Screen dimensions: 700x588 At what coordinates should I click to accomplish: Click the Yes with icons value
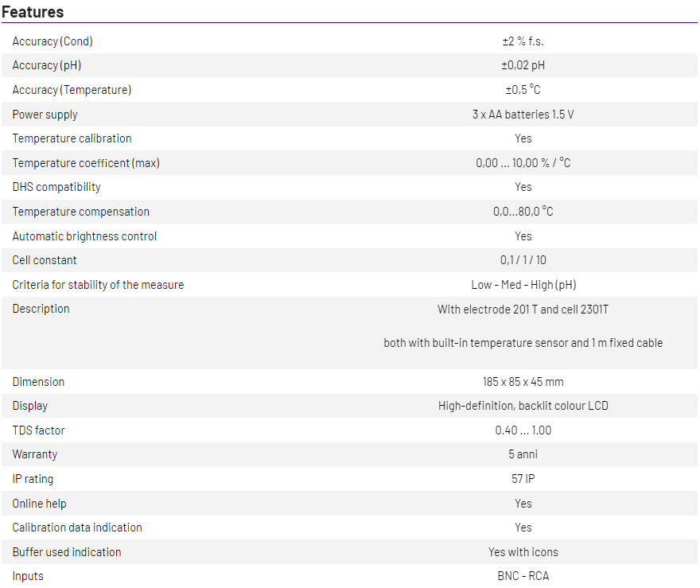point(523,552)
